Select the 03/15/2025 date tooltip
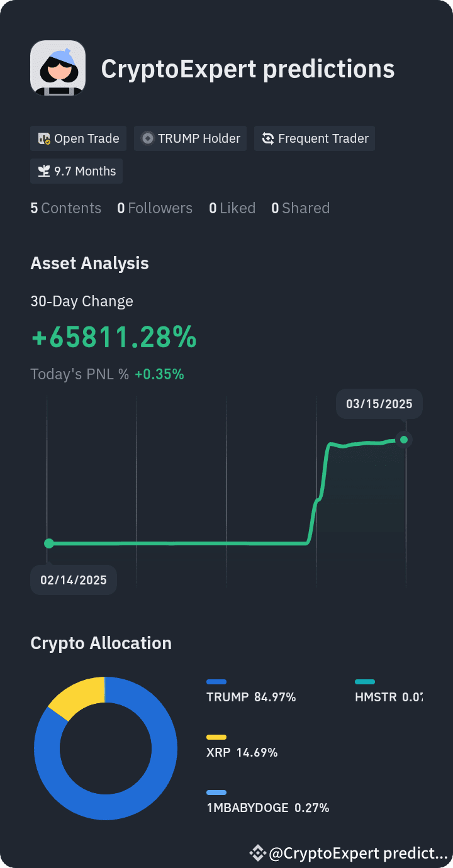453x868 pixels. (379, 404)
